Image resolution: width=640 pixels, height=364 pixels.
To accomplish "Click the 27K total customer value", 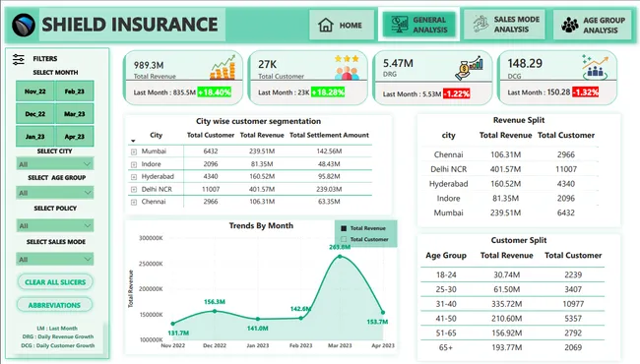I will click(x=268, y=64).
